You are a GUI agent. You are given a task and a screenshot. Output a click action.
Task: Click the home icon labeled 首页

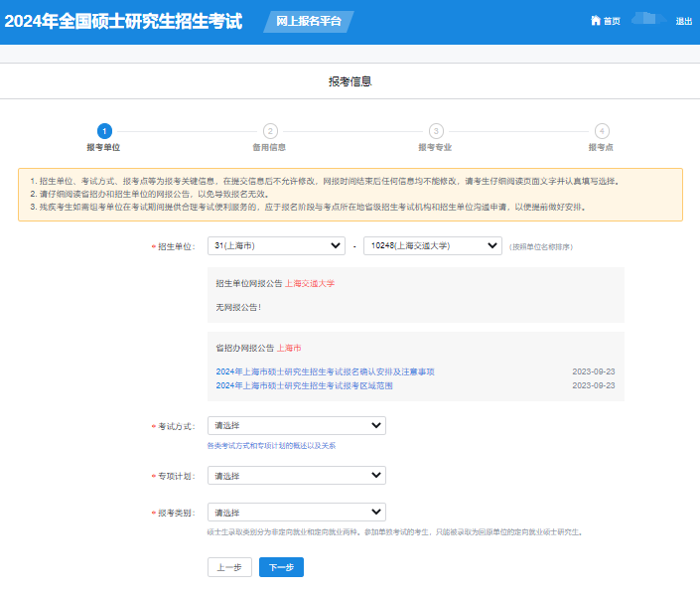click(605, 21)
